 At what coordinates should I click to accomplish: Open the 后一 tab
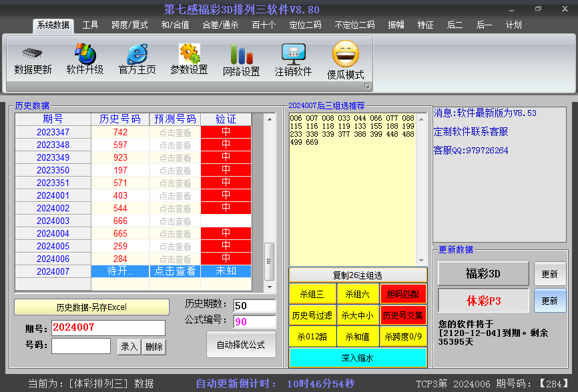click(484, 25)
